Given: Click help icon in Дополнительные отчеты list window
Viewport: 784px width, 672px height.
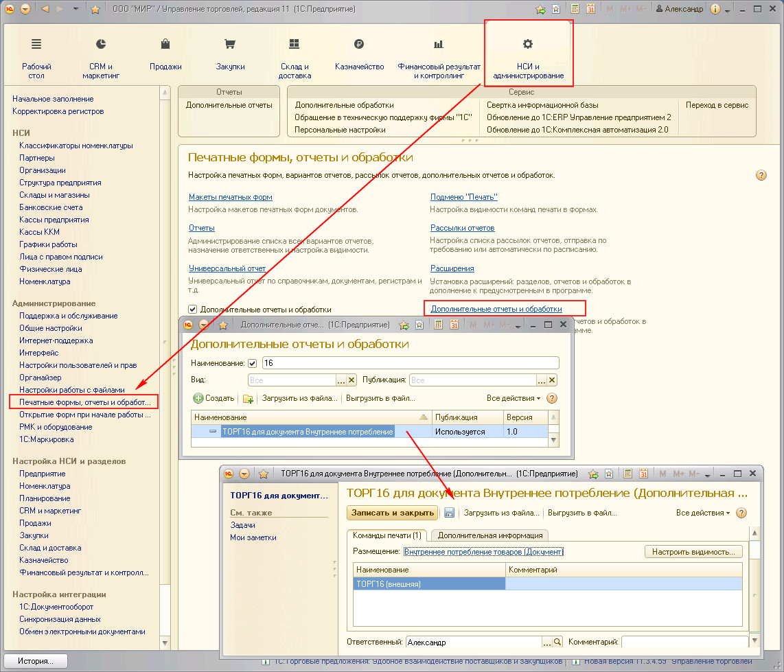Looking at the screenshot, I should click(551, 398).
